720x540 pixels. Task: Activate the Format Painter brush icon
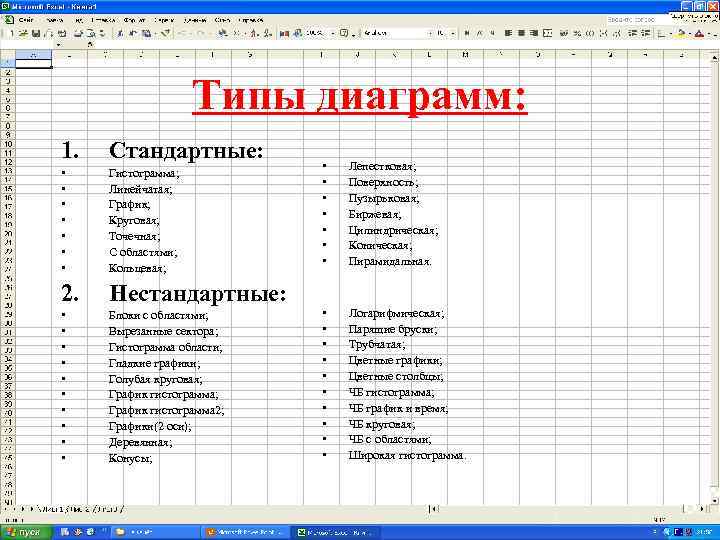point(165,34)
